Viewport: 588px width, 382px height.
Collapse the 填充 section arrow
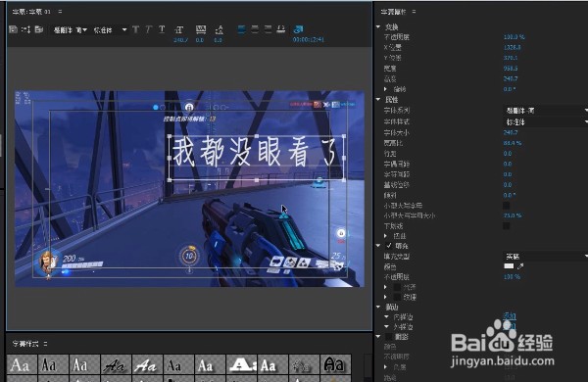click(378, 246)
